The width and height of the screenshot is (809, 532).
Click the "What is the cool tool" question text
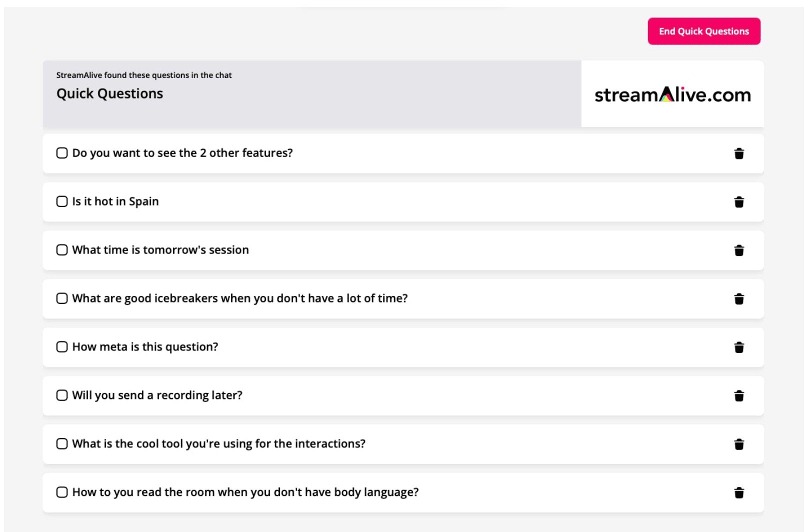pyautogui.click(x=218, y=444)
